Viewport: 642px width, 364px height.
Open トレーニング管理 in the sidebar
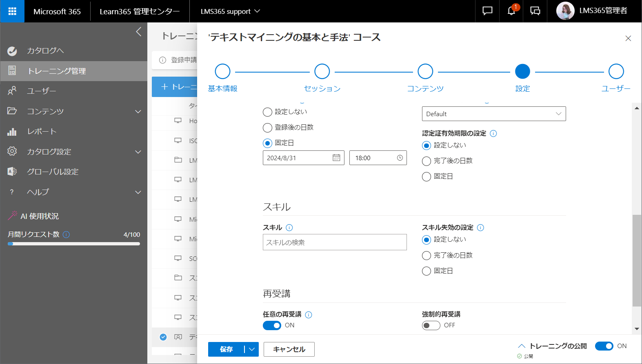coord(73,71)
